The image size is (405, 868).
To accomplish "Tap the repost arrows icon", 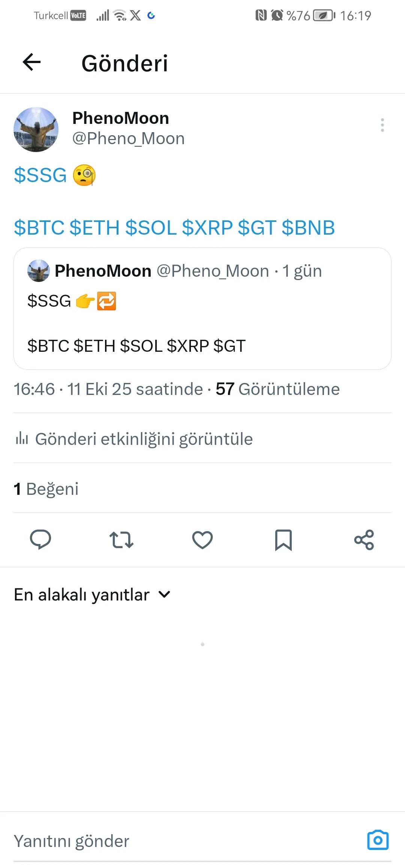I will (121, 540).
